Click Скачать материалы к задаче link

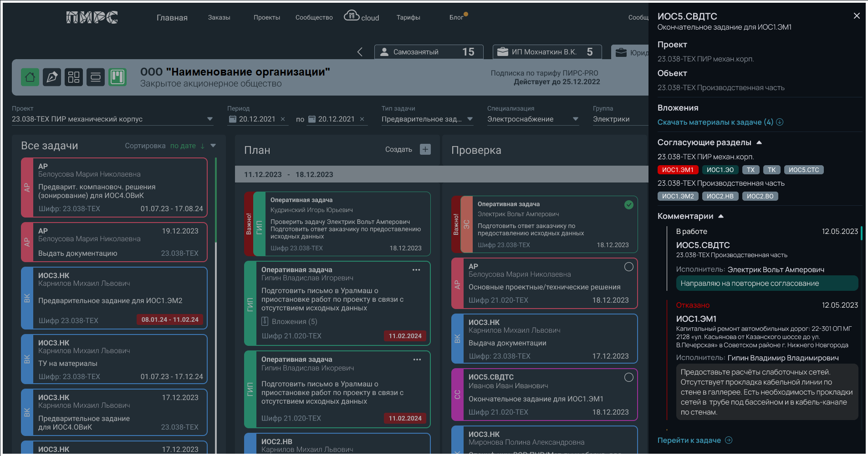coord(715,122)
